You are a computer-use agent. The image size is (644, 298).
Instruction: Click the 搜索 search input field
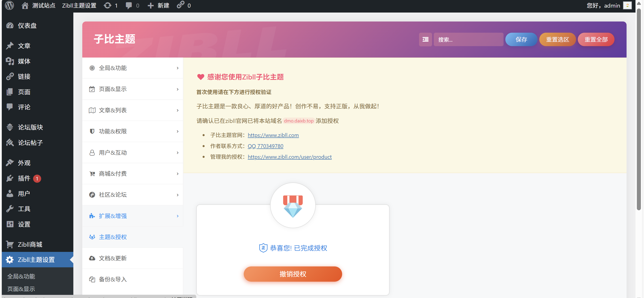click(468, 40)
